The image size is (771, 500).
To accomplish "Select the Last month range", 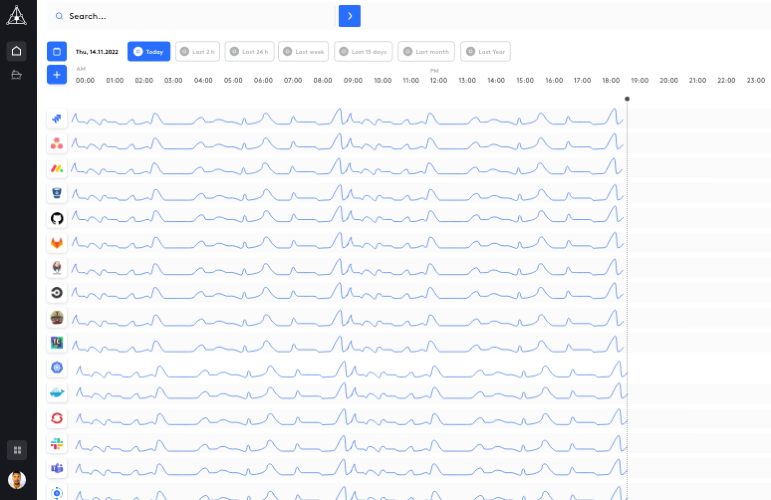I will pos(426,52).
